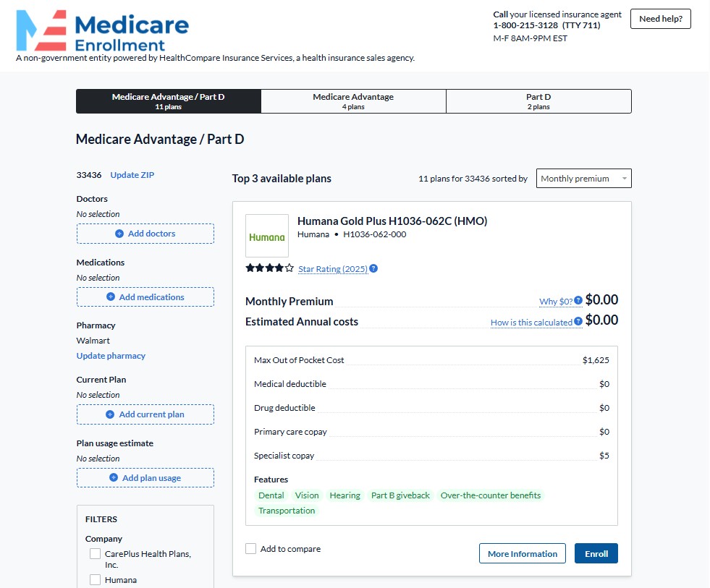The height and width of the screenshot is (588, 710).
Task: Select the Part D 2 plans tab
Action: pyautogui.click(x=538, y=101)
